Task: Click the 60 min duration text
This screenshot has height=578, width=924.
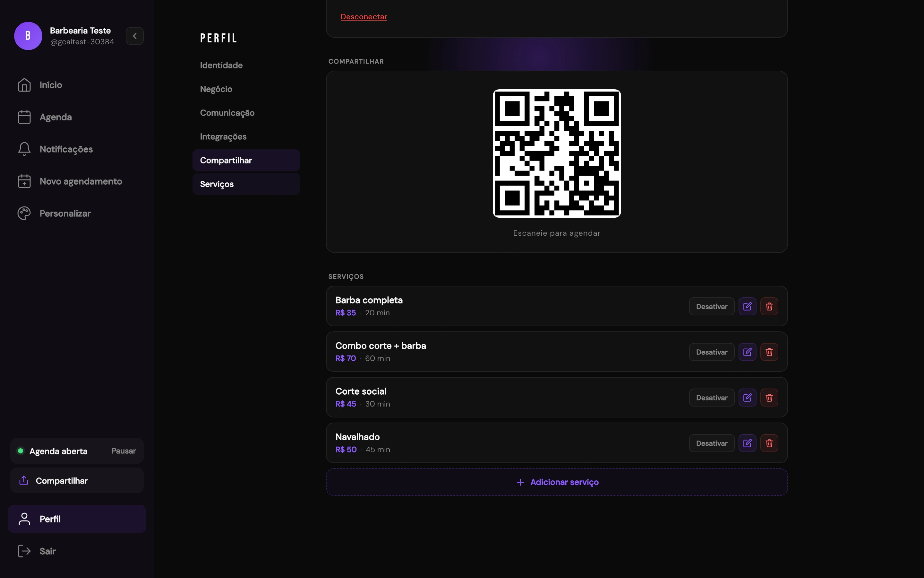Action: point(378,358)
